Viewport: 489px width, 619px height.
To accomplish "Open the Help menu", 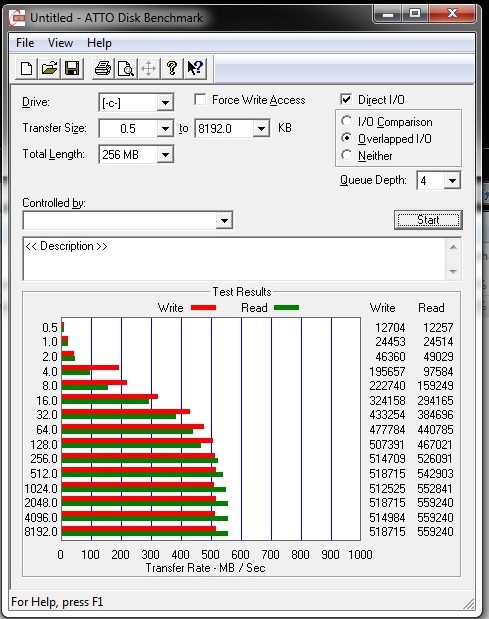I will point(99,43).
